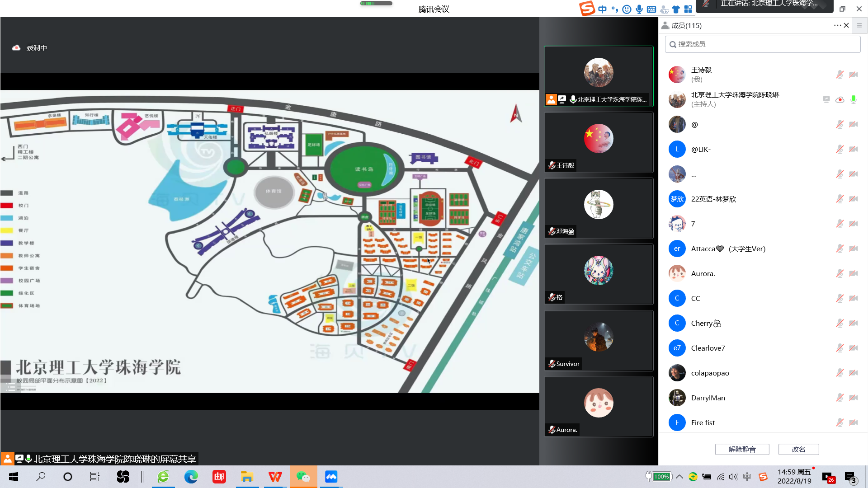Toggle microphone for Attacca member
The height and width of the screenshot is (488, 868).
pos(840,249)
